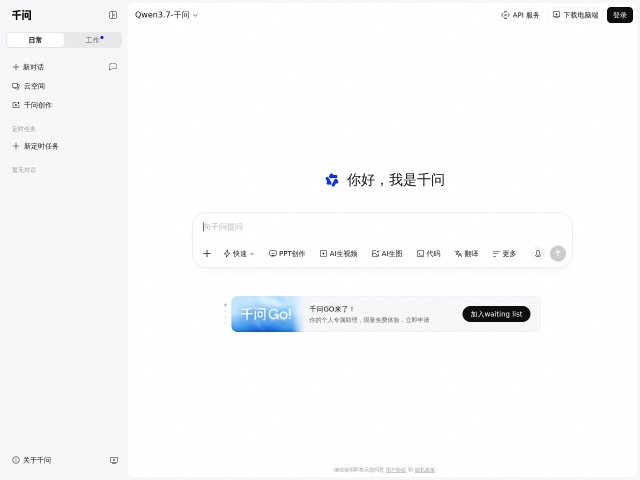Screen dimensions: 640x480
Task: Focus the 向千问提问 input field
Action: pyautogui.click(x=382, y=227)
